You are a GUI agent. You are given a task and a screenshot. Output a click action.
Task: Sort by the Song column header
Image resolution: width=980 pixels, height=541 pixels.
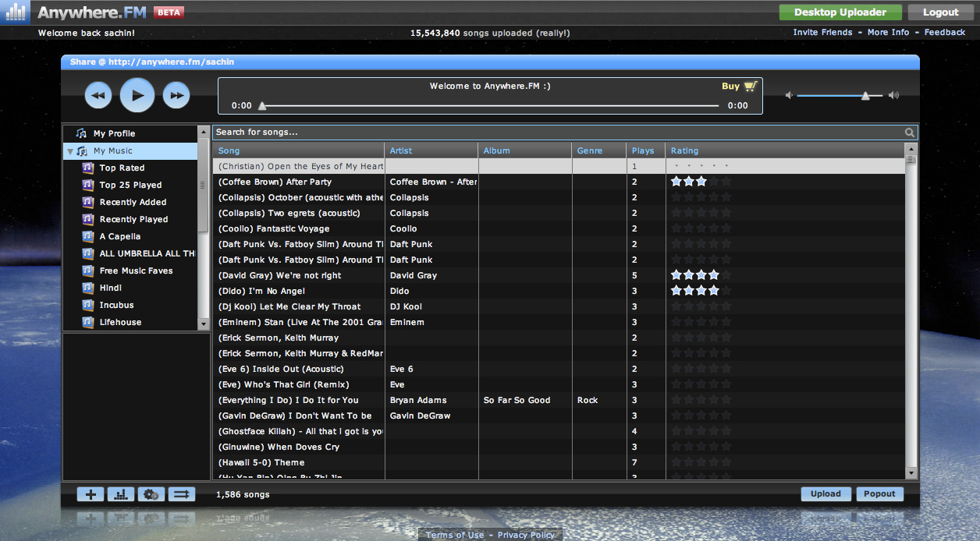(x=299, y=150)
